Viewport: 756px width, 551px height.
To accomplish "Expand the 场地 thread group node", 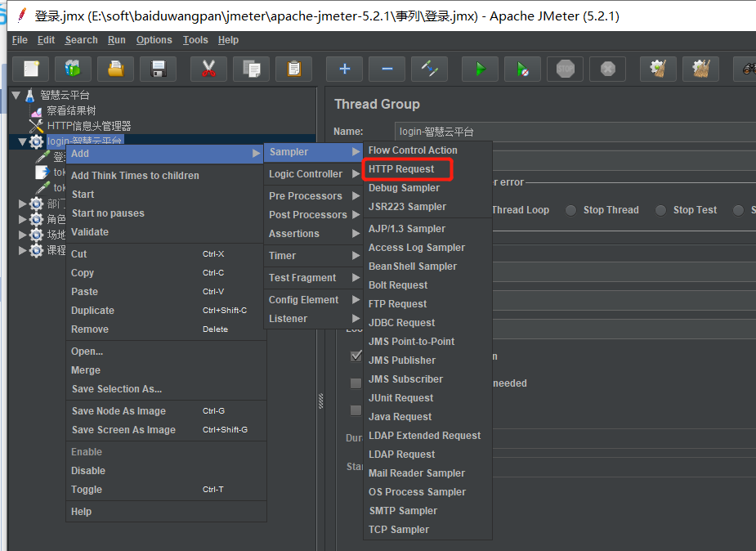I will (x=22, y=235).
